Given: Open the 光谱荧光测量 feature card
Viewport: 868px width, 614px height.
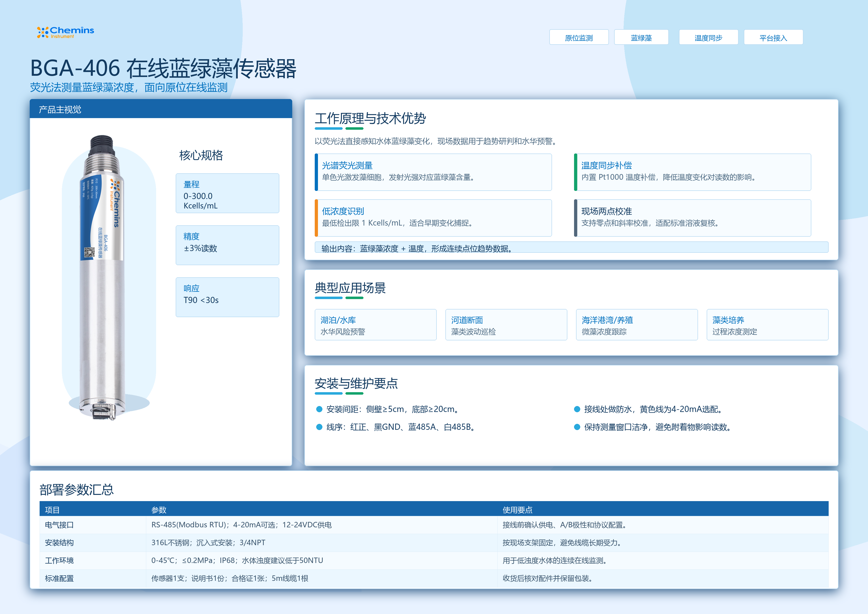Looking at the screenshot, I should click(433, 172).
